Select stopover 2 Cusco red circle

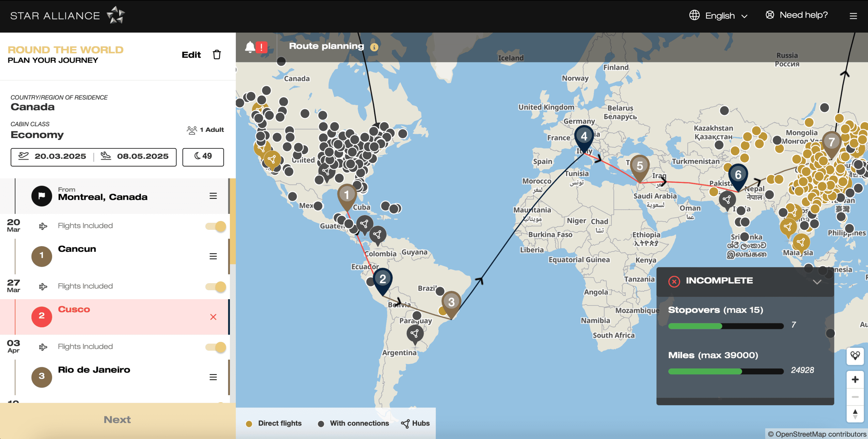(x=42, y=316)
